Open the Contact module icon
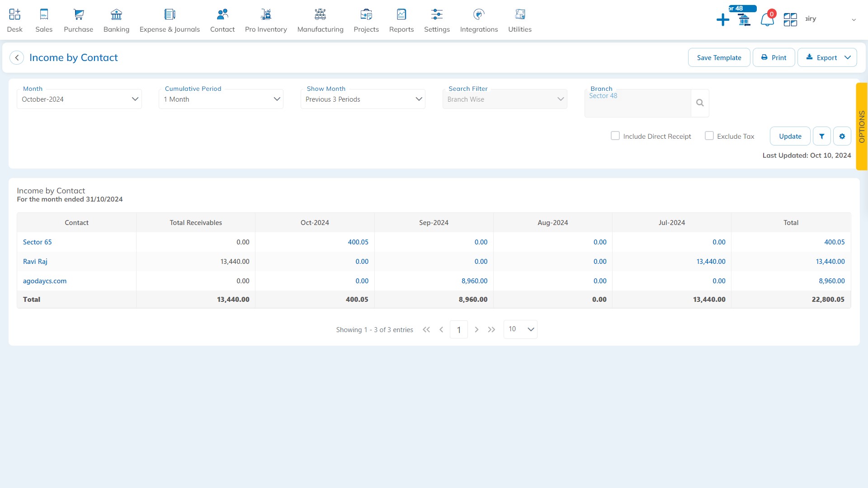This screenshot has height=488, width=868. click(x=222, y=14)
